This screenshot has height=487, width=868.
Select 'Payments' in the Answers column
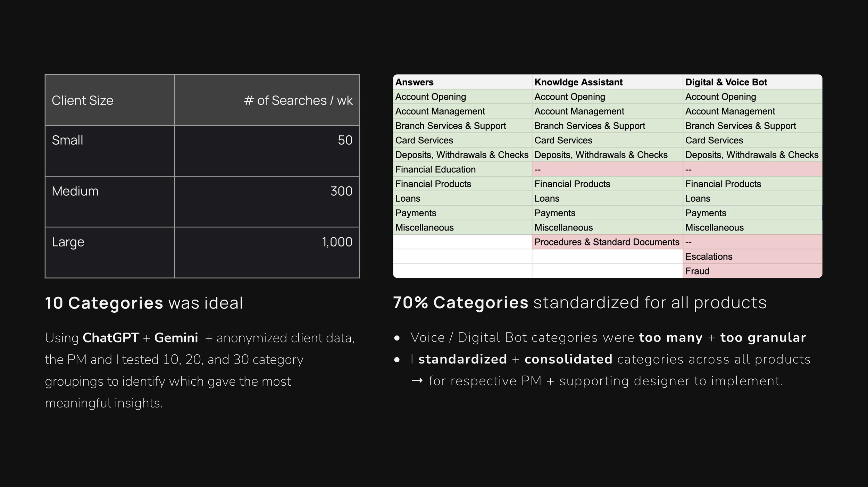462,213
